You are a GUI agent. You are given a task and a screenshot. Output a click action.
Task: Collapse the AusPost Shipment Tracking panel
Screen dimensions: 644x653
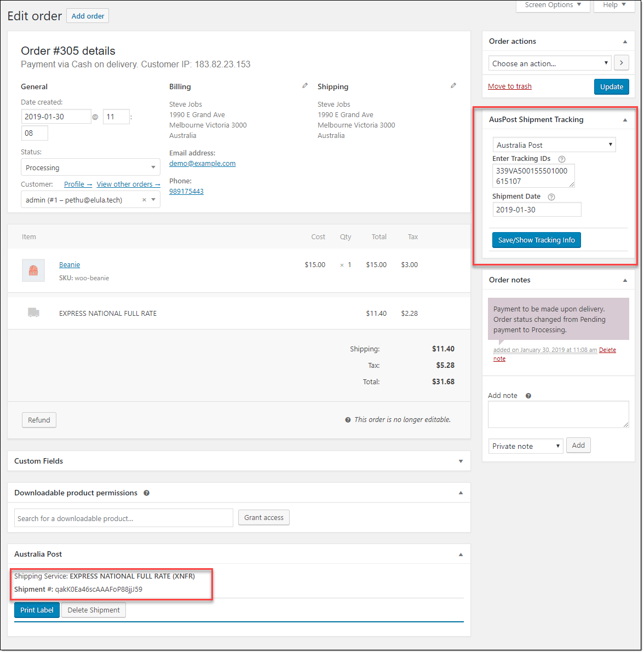coord(625,120)
